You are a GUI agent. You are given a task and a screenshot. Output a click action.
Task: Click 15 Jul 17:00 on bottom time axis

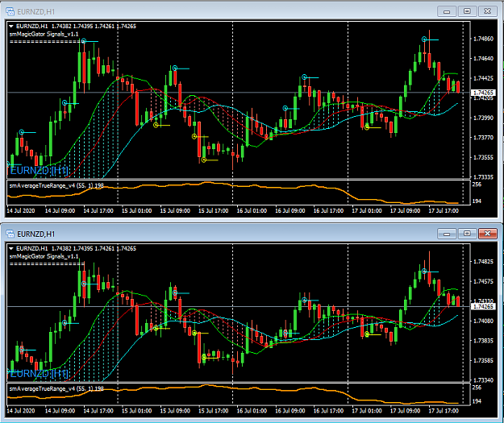[214, 410]
